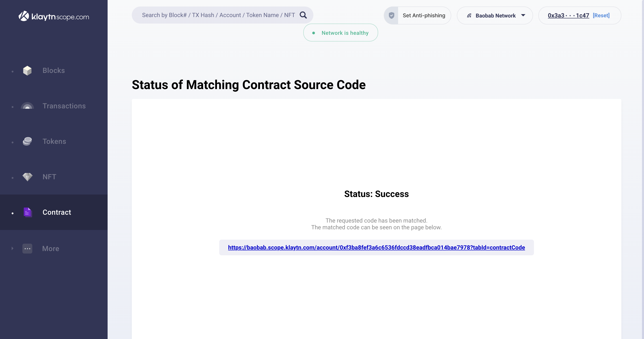Select the Tokens sidebar label
Viewport: 644px width, 339px height.
point(54,141)
